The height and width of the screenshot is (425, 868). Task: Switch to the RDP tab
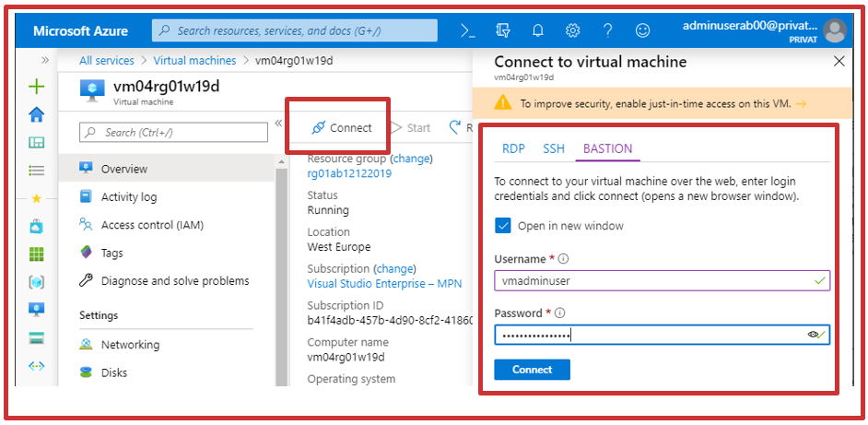tap(513, 148)
